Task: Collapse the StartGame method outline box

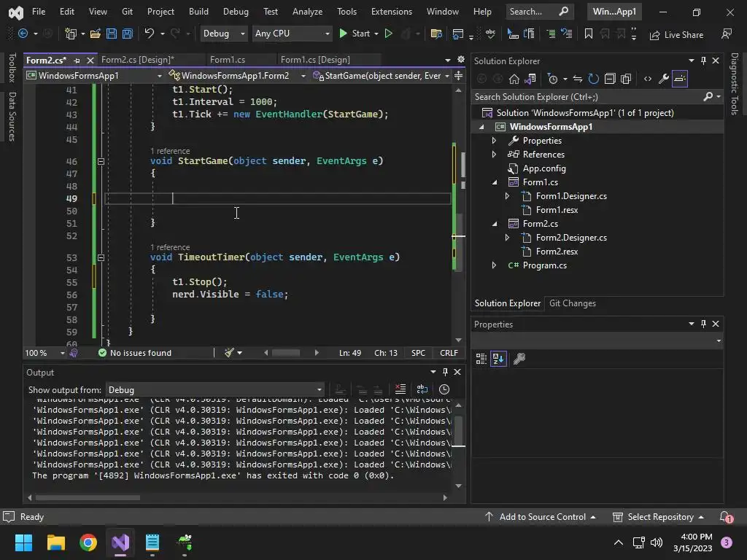Action: (x=101, y=161)
